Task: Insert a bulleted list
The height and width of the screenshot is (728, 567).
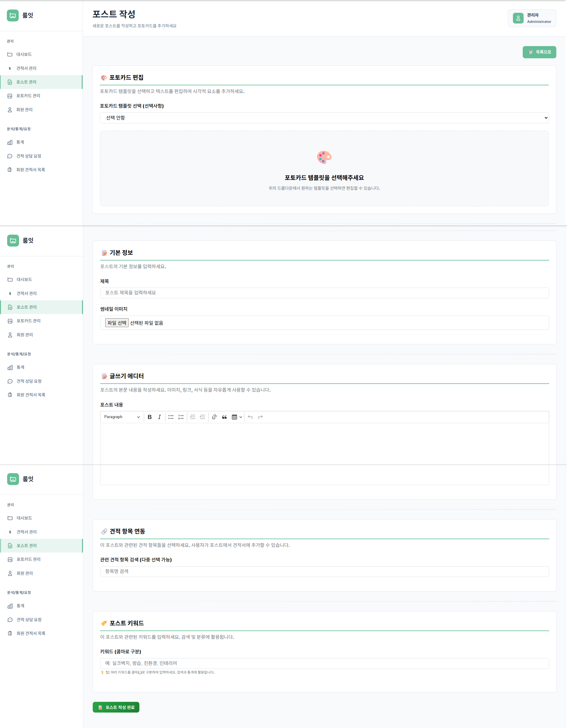Action: (x=171, y=417)
